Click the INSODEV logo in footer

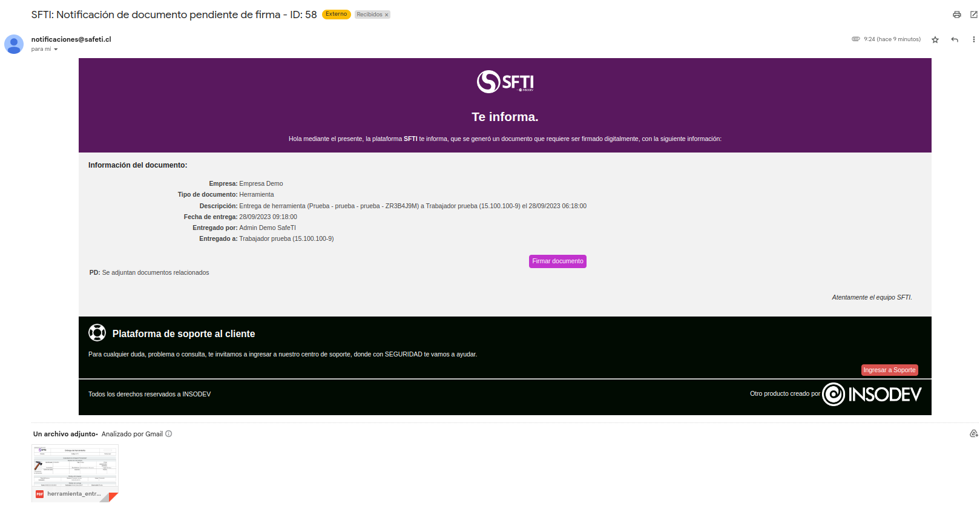coord(872,395)
